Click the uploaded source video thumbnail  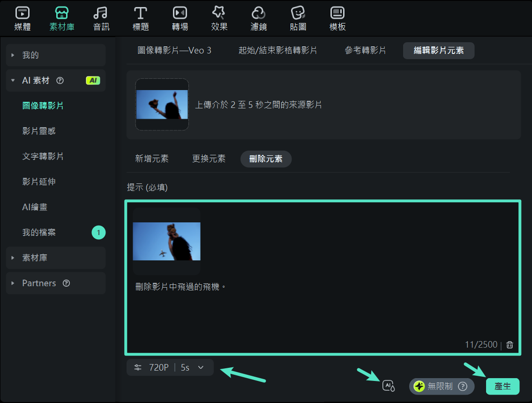[162, 104]
